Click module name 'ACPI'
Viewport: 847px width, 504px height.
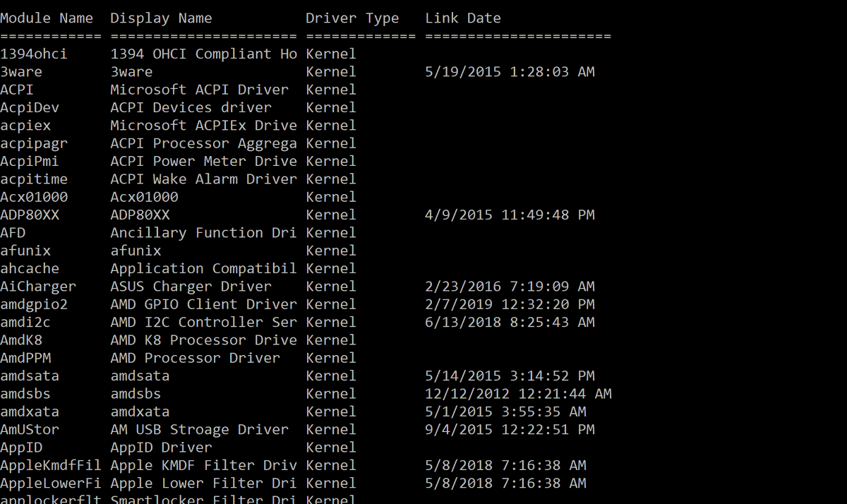point(17,90)
